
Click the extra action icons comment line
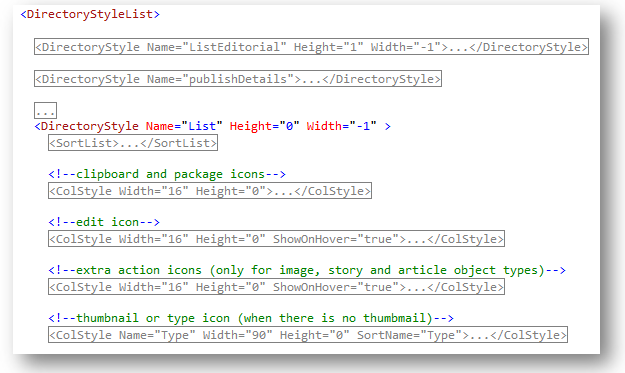click(307, 270)
